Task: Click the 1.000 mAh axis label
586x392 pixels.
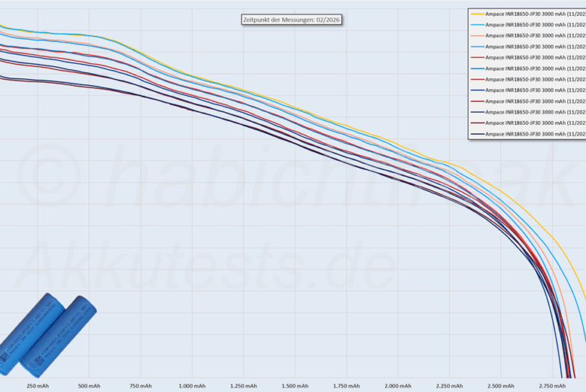Action: pos(191,386)
